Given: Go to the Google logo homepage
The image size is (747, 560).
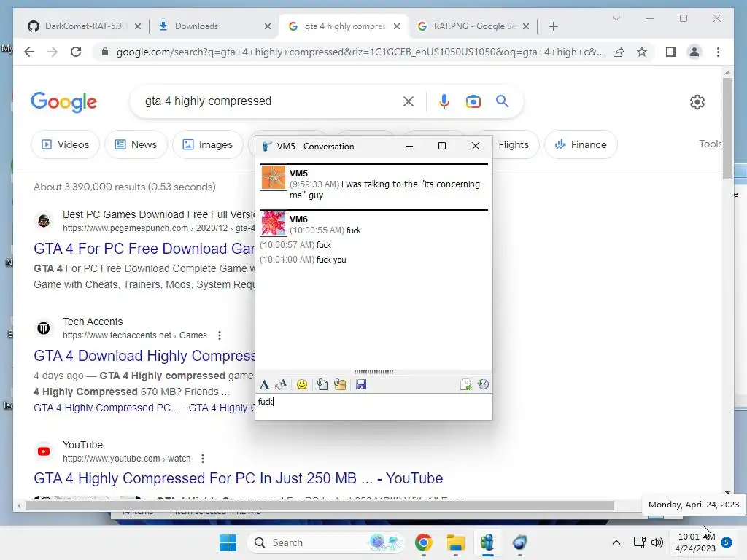Looking at the screenshot, I should [64, 102].
